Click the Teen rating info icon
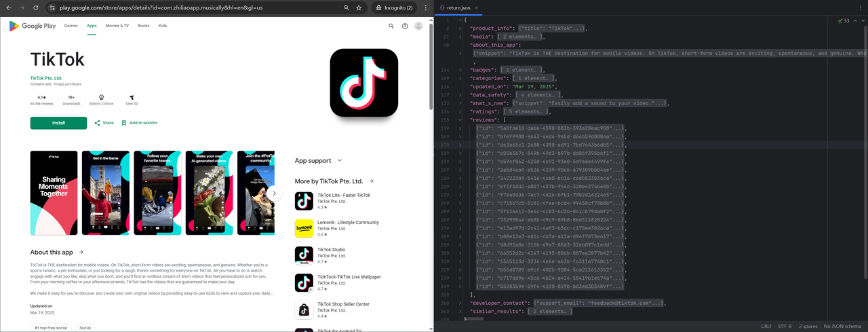Image resolution: width=868 pixels, height=332 pixels. 136,104
